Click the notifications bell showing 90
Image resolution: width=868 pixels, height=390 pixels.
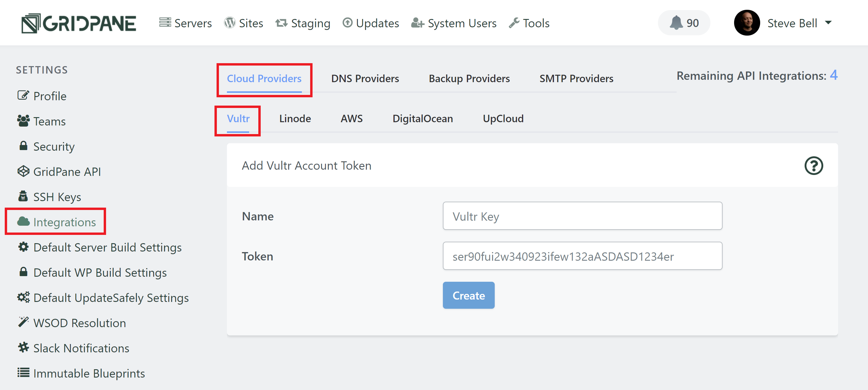tap(684, 23)
